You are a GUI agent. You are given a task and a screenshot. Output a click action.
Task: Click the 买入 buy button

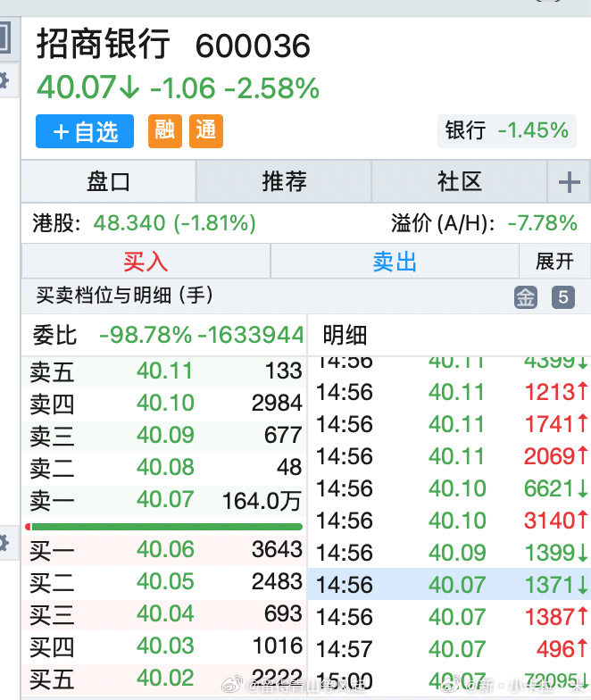click(146, 261)
